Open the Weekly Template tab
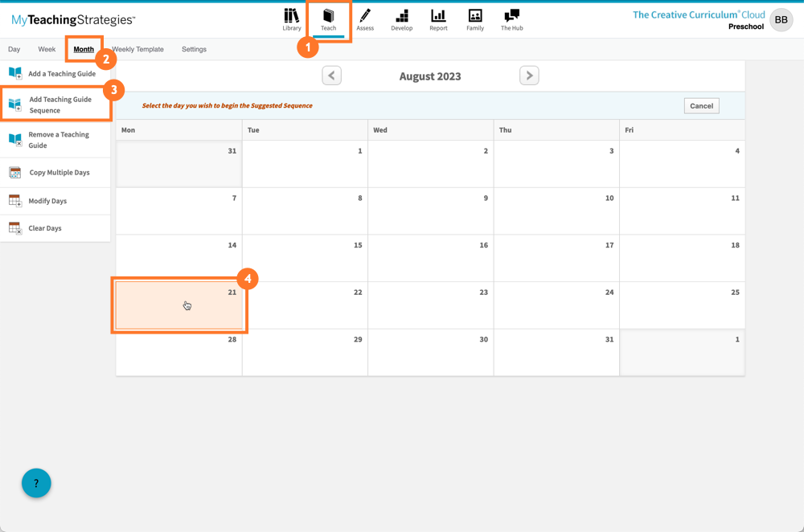Image resolution: width=804 pixels, height=532 pixels. (137, 49)
